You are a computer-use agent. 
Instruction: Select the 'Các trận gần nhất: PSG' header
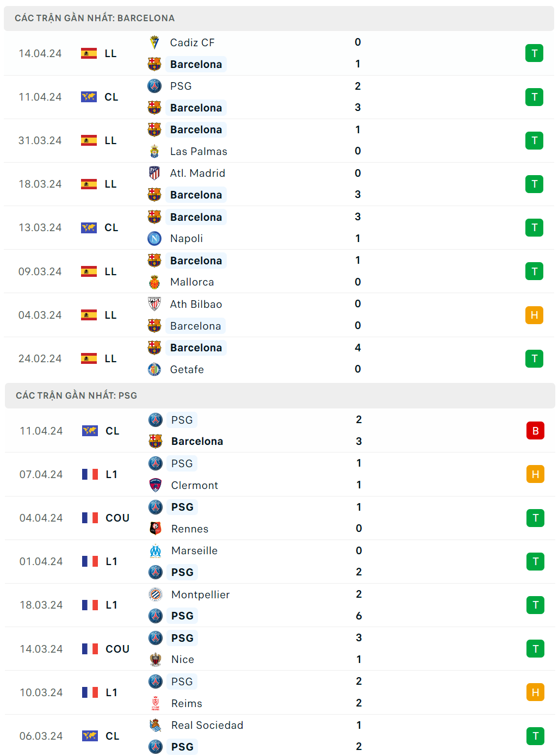point(76,395)
